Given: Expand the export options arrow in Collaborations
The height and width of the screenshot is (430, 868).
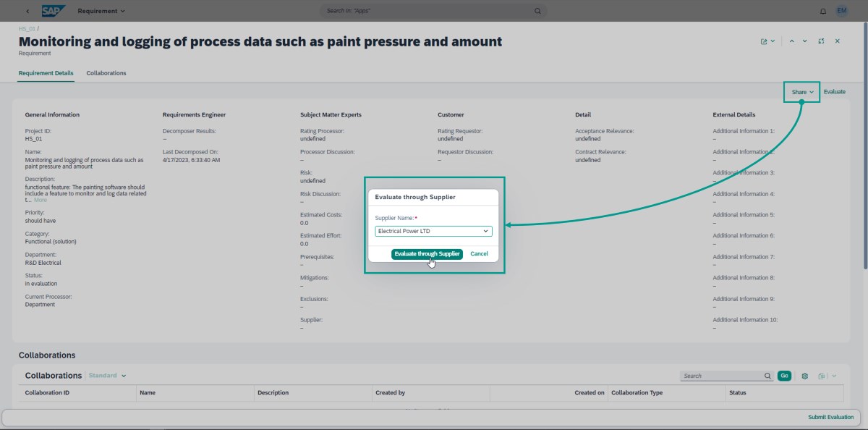Looking at the screenshot, I should pos(834,376).
